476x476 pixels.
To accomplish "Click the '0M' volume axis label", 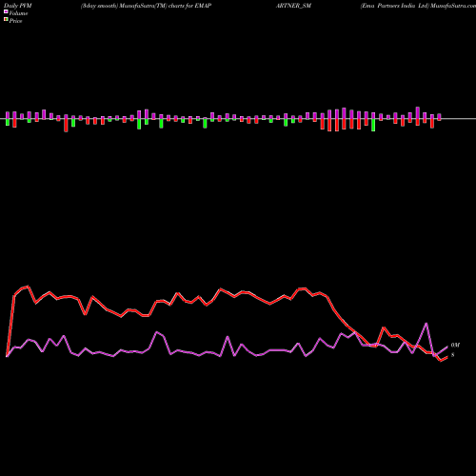I will (x=455, y=345).
